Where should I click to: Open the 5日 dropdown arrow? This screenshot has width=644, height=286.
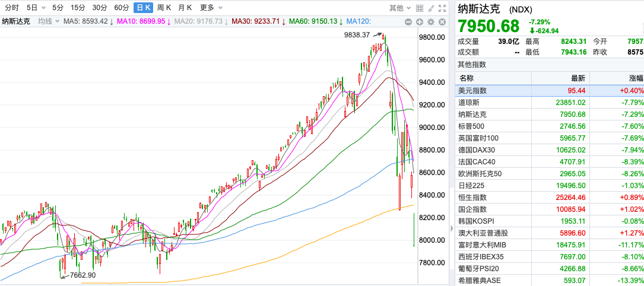43,8
